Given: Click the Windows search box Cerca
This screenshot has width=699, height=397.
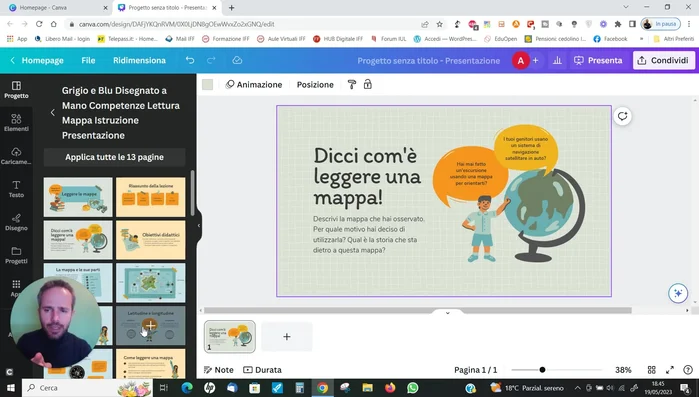Looking at the screenshot, I should point(87,388).
